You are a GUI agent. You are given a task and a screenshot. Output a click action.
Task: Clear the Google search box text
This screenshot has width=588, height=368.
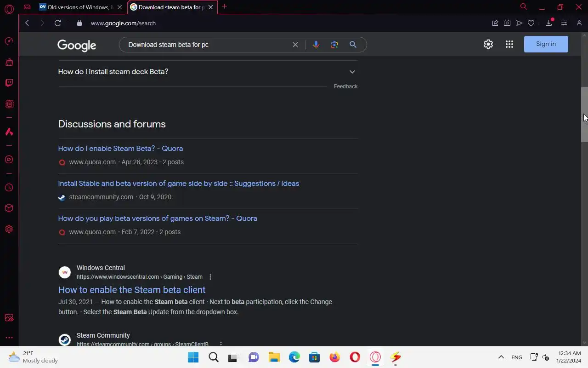[x=295, y=45]
